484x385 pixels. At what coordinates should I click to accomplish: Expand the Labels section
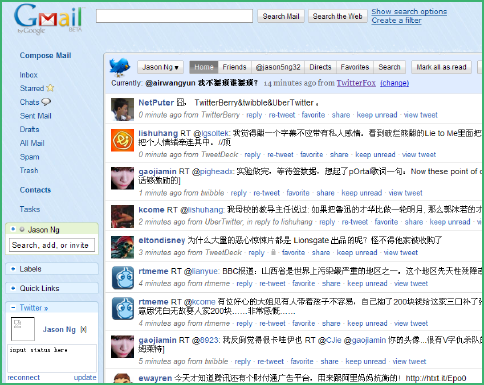(x=13, y=269)
